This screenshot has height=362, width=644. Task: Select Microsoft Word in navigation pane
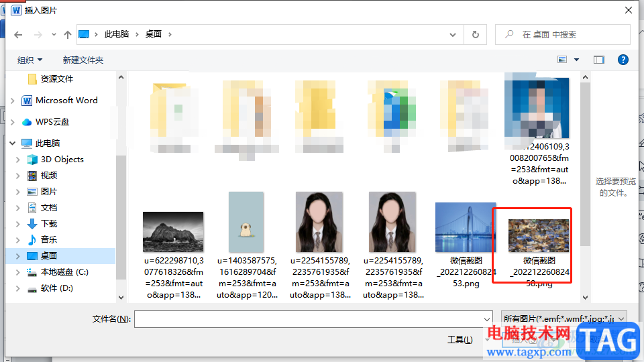coord(66,100)
